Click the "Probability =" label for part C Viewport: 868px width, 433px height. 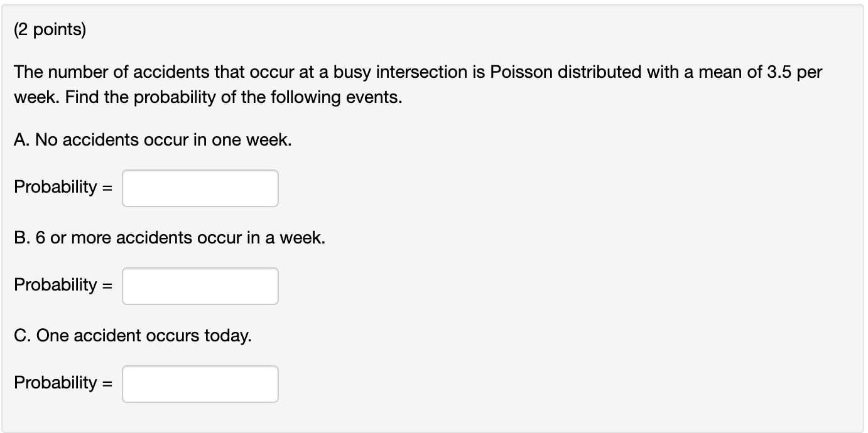pos(63,382)
